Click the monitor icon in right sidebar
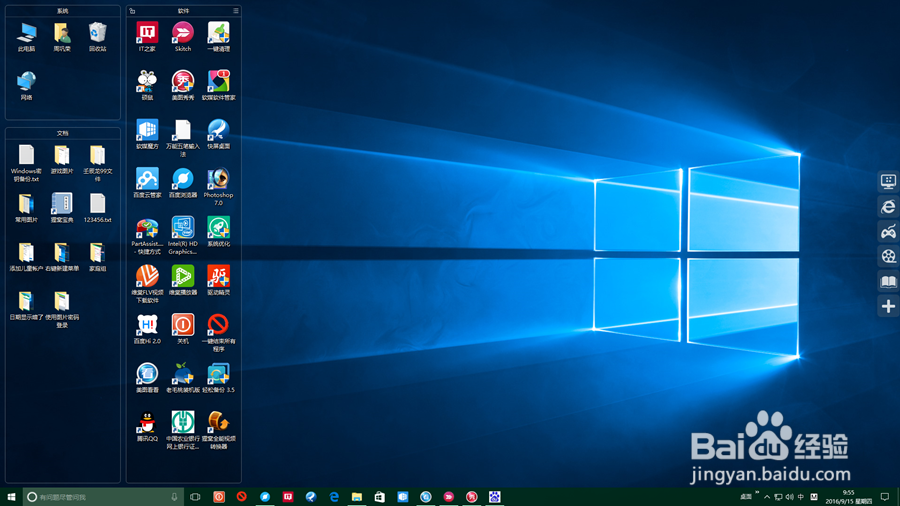The image size is (900, 506). [x=888, y=181]
